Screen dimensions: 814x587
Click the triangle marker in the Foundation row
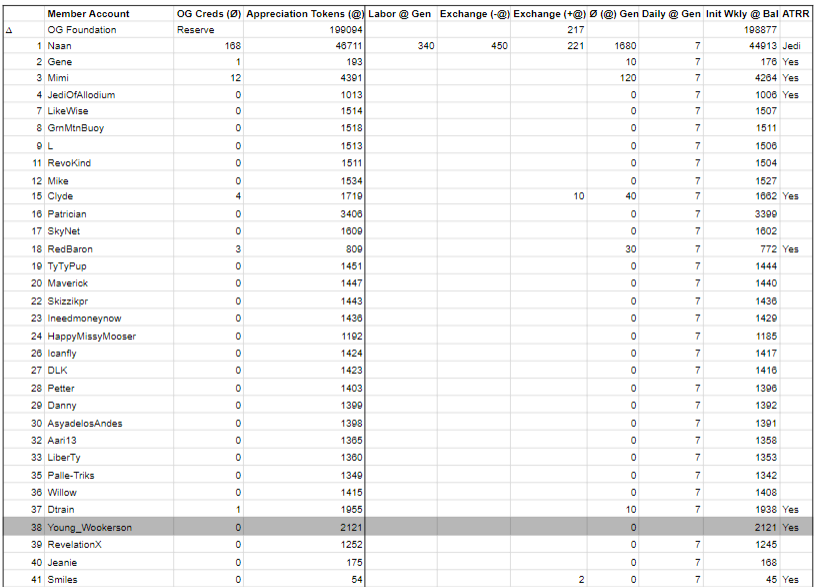pos(9,31)
